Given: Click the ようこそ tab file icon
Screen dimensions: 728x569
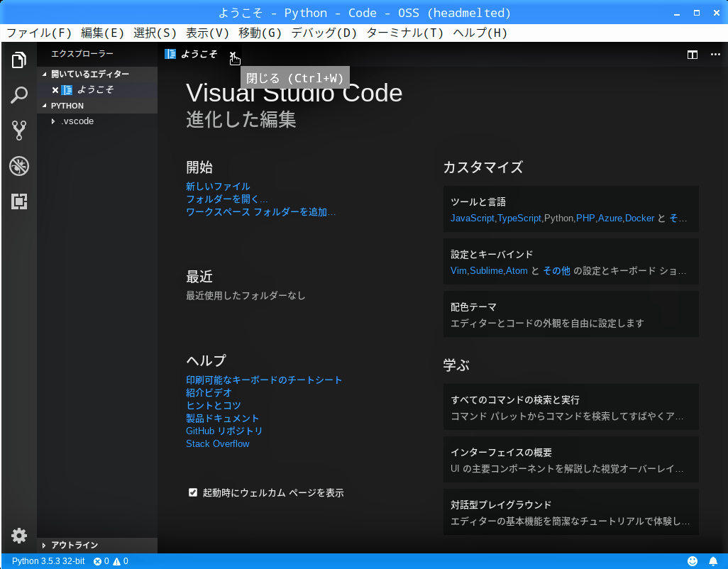Looking at the screenshot, I should (x=170, y=55).
